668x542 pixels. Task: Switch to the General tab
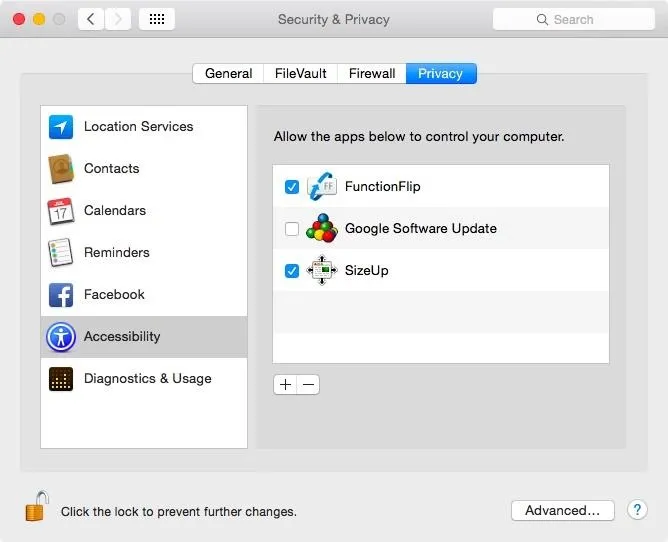[x=228, y=73]
